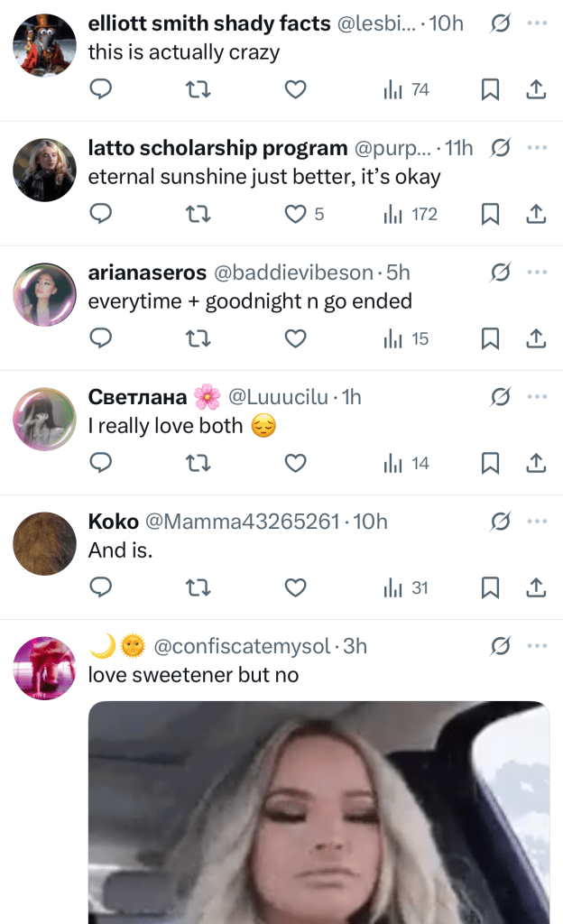Bookmark the "everytime + goodnight n go" tweet

coord(490,338)
